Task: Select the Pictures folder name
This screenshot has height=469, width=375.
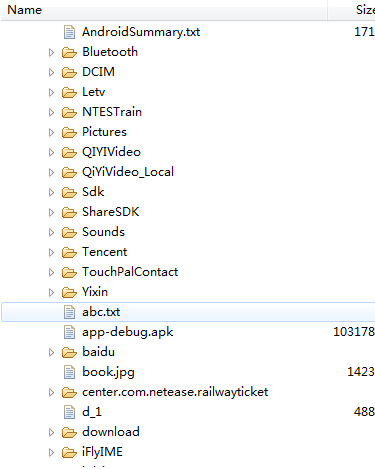Action: pyautogui.click(x=104, y=132)
